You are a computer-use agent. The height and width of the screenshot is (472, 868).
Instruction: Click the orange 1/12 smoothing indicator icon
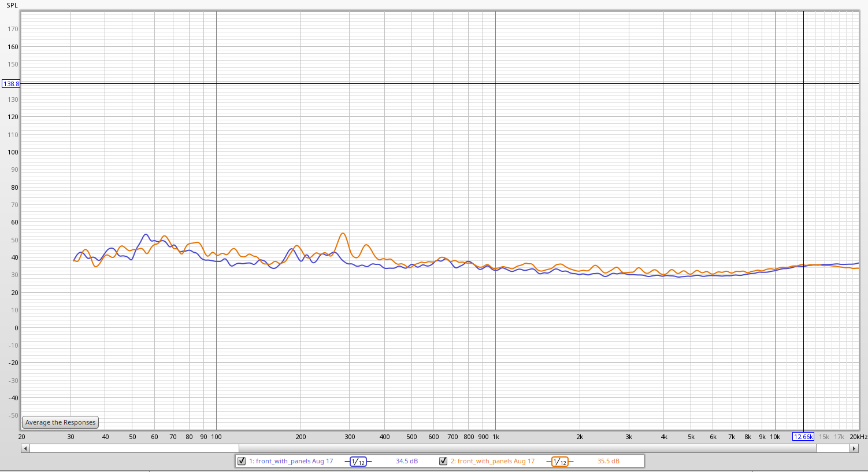[x=560, y=462]
